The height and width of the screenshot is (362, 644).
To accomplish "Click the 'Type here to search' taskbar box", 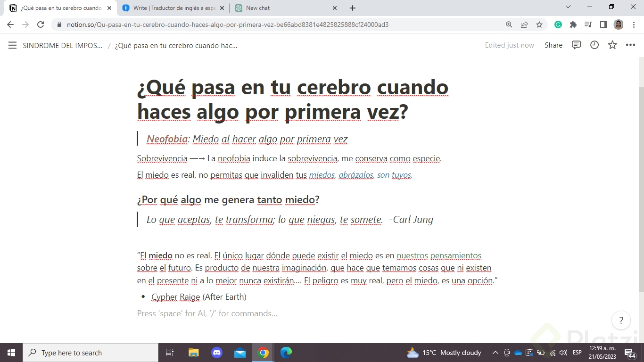I will (x=91, y=353).
